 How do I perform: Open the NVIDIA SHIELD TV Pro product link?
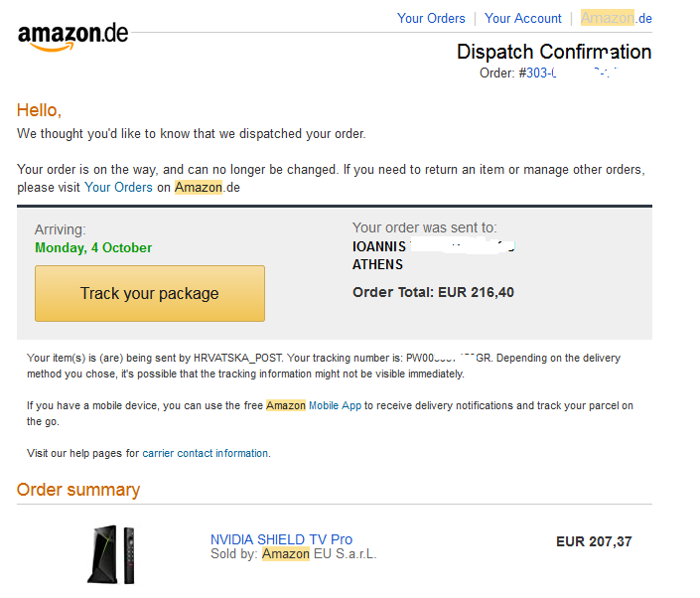coord(281,539)
